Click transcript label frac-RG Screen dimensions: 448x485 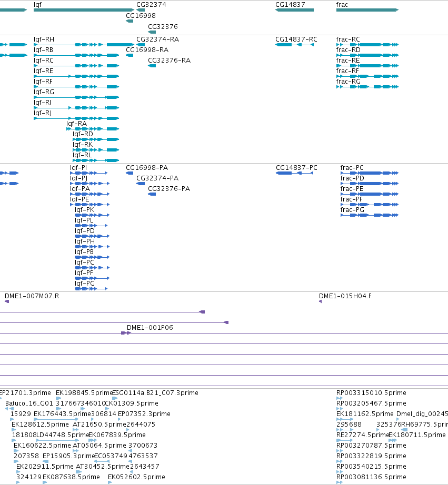click(x=349, y=82)
